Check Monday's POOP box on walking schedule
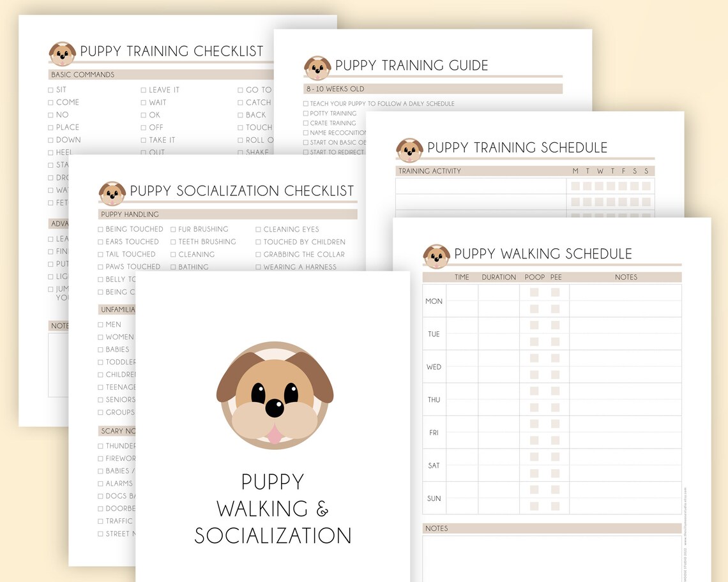 pyautogui.click(x=534, y=291)
